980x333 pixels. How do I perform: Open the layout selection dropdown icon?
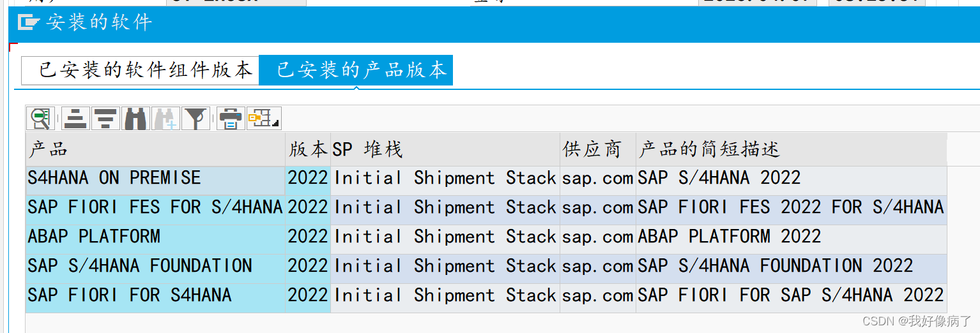tap(263, 119)
